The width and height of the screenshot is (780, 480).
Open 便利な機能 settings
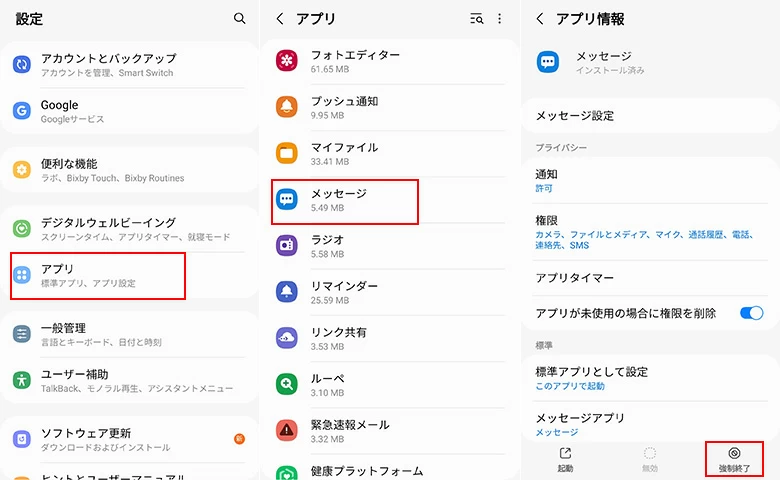[x=129, y=170]
